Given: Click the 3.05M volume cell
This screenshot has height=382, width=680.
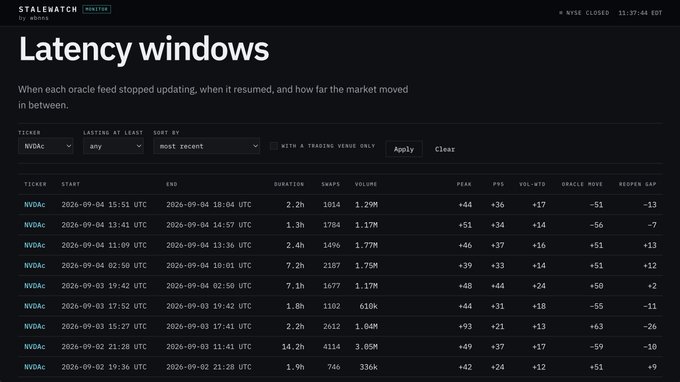Looking at the screenshot, I should pos(366,347).
